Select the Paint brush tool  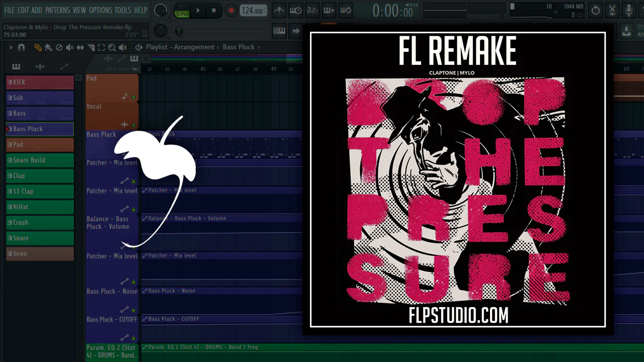(48, 47)
